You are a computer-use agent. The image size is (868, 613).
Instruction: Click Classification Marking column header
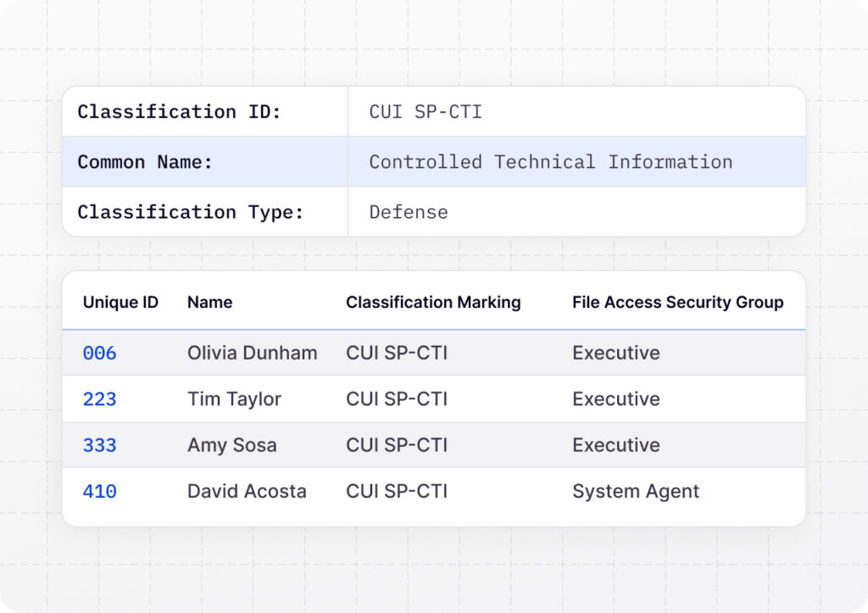point(433,303)
